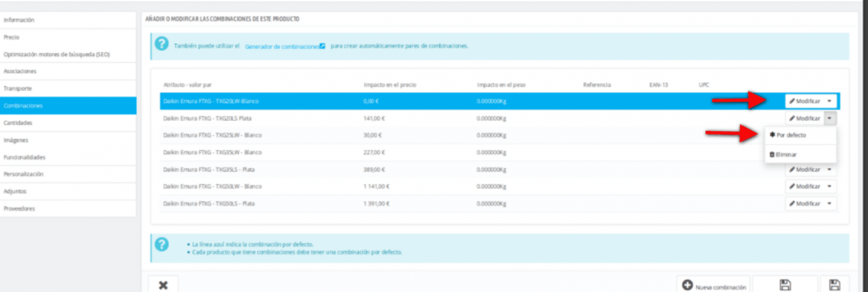This screenshot has height=292, width=868.
Task: Click the 141,00 € price cell
Action: pyautogui.click(x=374, y=118)
